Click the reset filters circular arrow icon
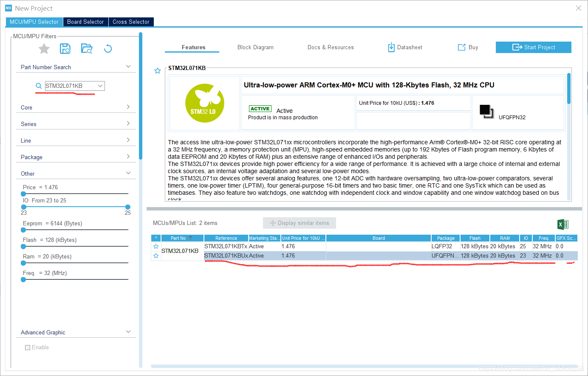The image size is (588, 376). click(x=108, y=49)
